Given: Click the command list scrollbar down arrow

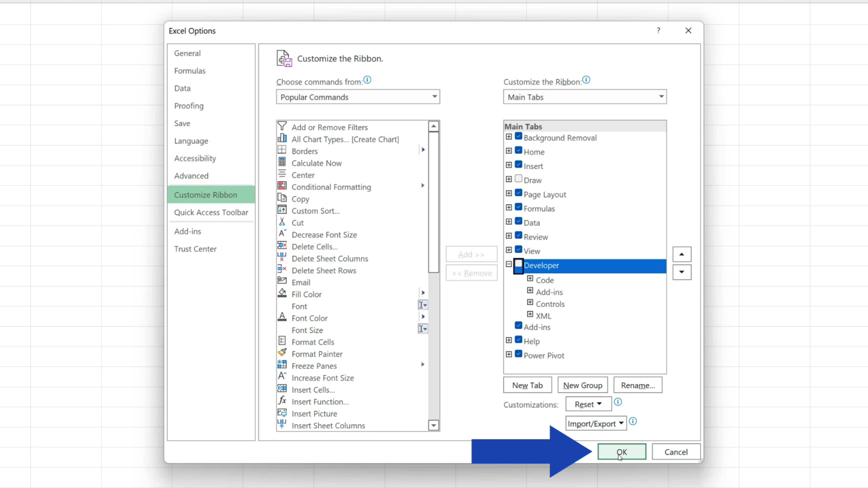Looking at the screenshot, I should (x=433, y=425).
